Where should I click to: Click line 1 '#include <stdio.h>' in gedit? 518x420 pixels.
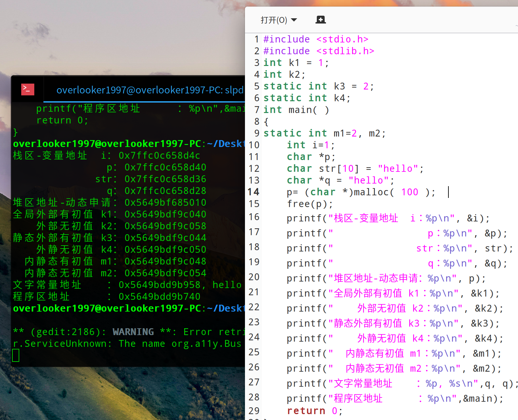click(316, 39)
